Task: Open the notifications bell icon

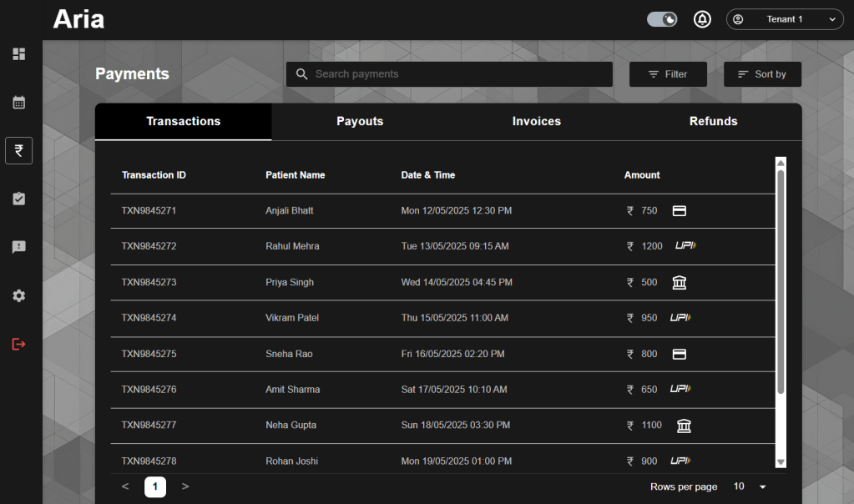Action: pyautogui.click(x=702, y=19)
